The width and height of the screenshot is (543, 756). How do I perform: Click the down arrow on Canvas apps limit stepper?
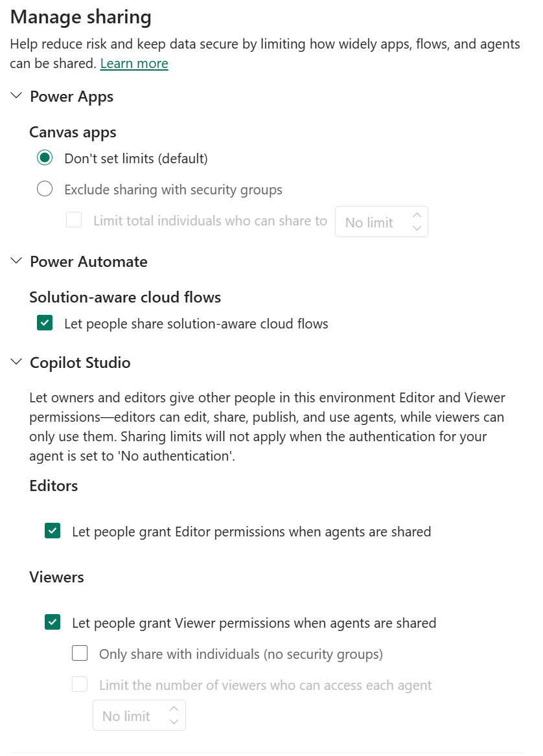pyautogui.click(x=417, y=228)
